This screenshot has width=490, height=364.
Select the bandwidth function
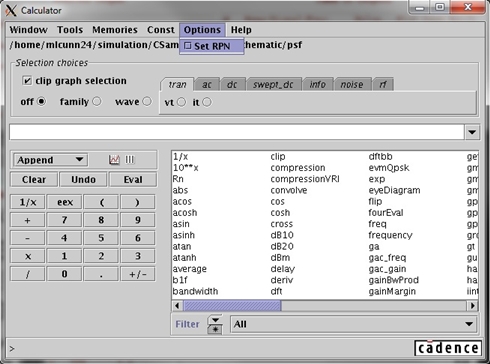(195, 291)
